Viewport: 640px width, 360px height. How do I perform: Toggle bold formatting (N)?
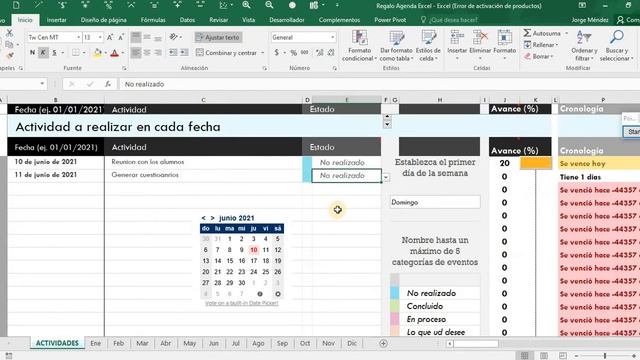[32, 53]
